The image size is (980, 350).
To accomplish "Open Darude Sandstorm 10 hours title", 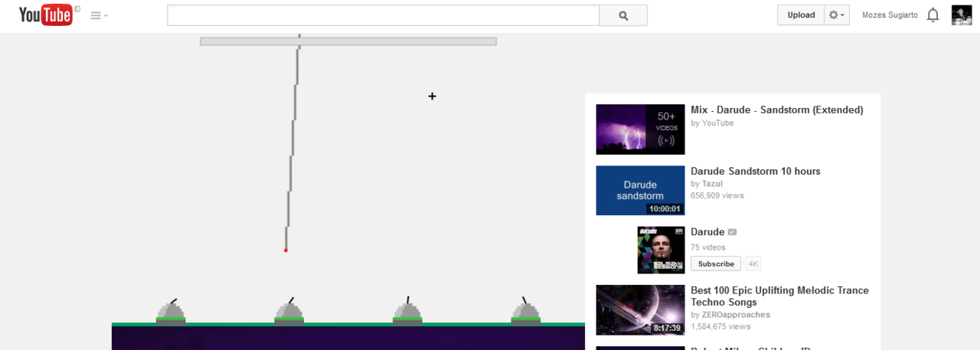I will pyautogui.click(x=755, y=172).
